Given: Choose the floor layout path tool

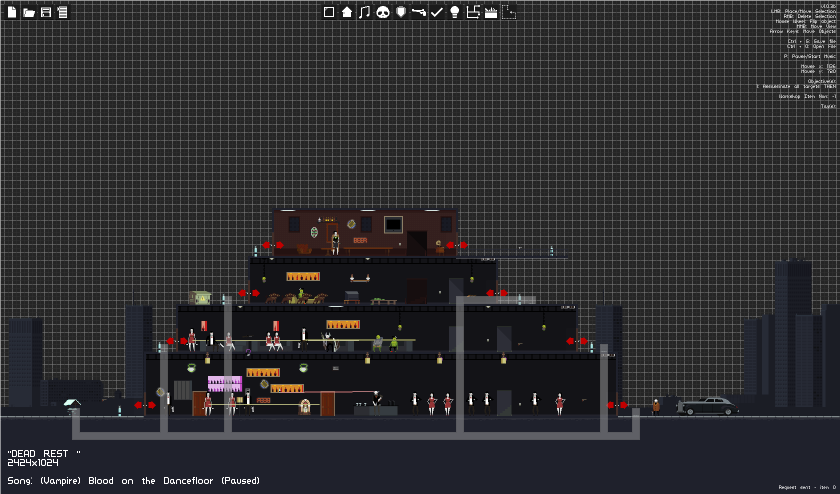Looking at the screenshot, I should click(x=472, y=12).
